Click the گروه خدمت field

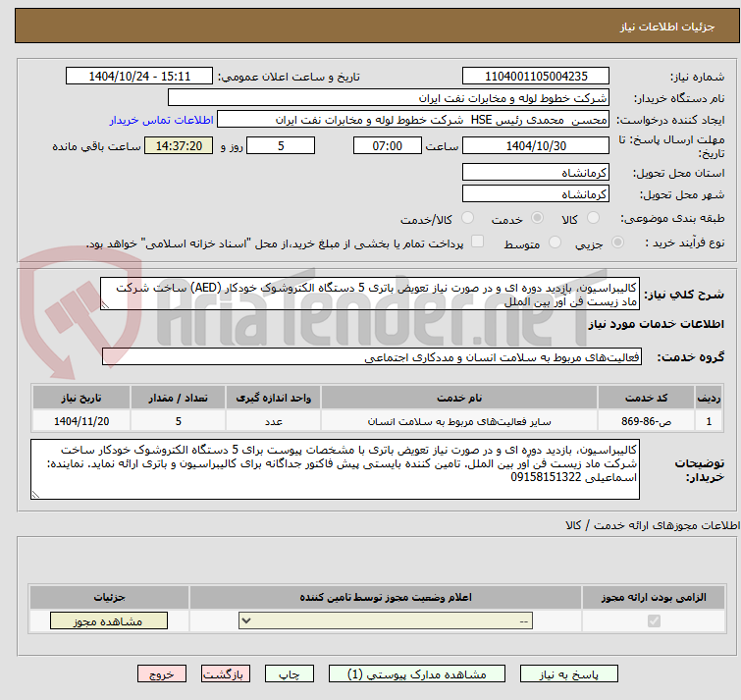coord(372,356)
